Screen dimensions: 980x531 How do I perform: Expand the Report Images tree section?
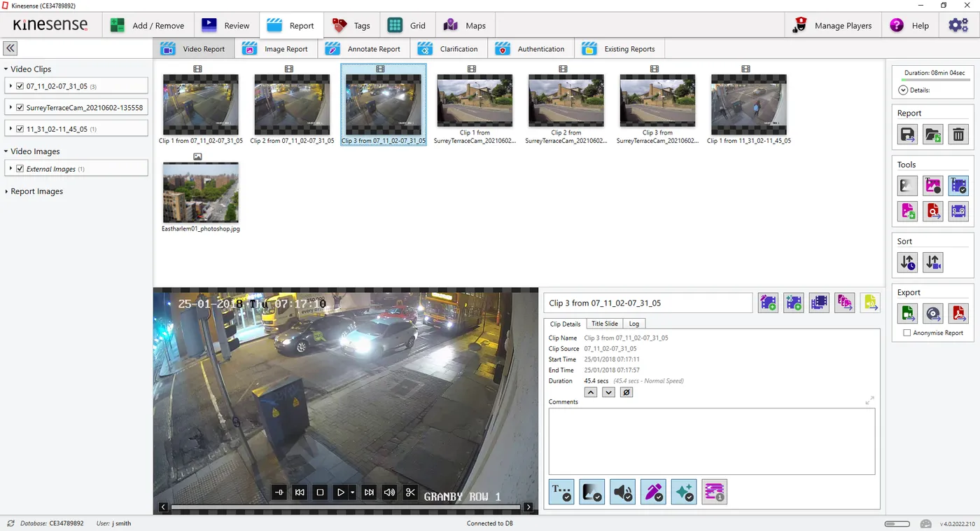[x=6, y=191]
